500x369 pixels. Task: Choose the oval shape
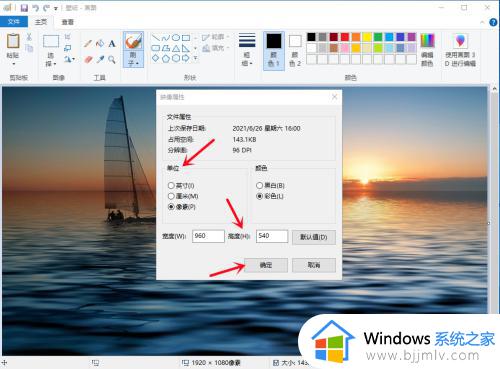click(x=176, y=38)
